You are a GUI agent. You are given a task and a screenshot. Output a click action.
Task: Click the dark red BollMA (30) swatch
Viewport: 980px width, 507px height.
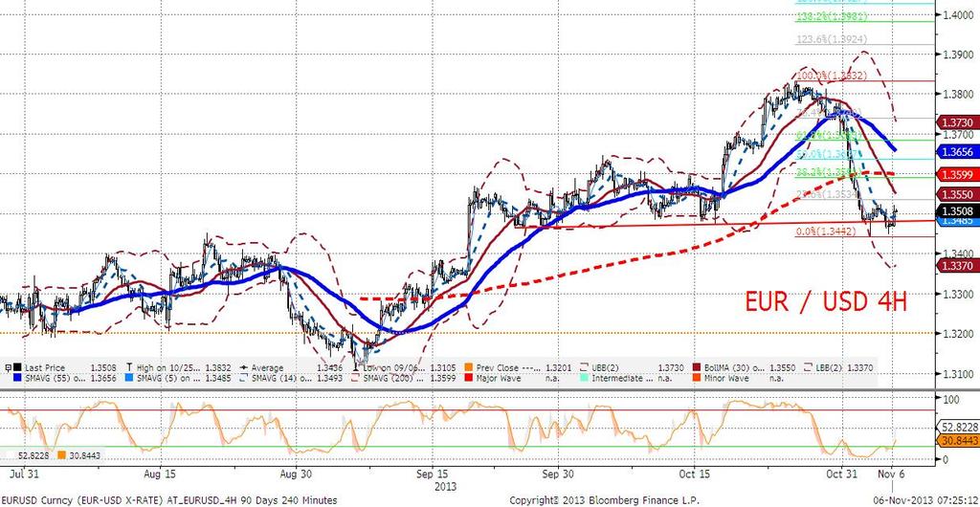(x=695, y=367)
